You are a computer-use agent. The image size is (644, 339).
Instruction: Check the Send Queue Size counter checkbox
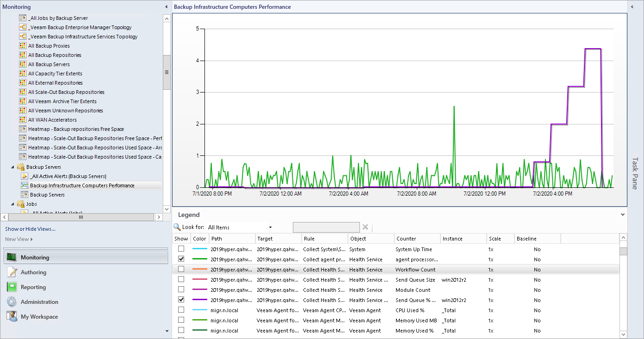click(x=181, y=279)
